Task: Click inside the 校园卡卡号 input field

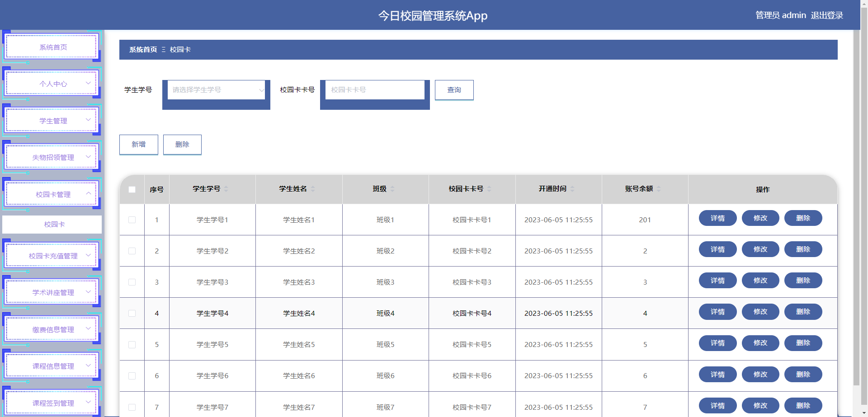Action: tap(374, 89)
